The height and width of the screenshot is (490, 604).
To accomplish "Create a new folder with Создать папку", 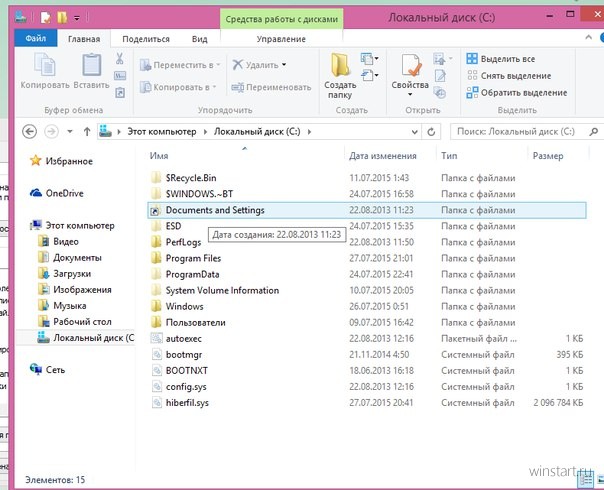I will tap(340, 76).
